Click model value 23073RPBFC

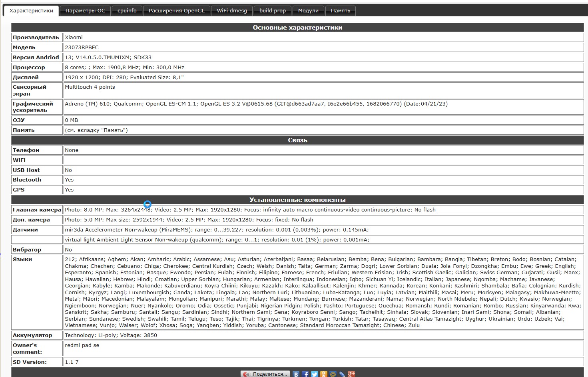(x=82, y=47)
